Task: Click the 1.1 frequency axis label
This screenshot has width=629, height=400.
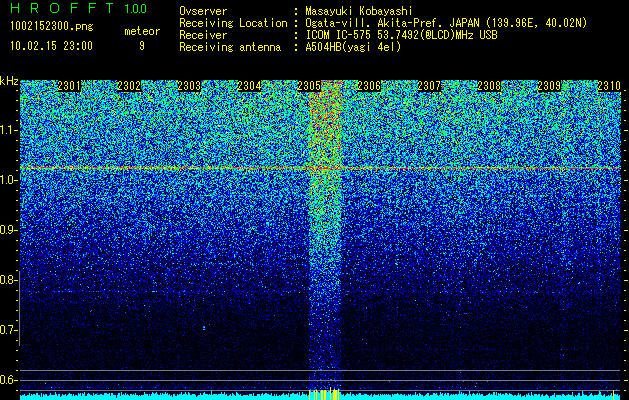Action: pyautogui.click(x=9, y=130)
